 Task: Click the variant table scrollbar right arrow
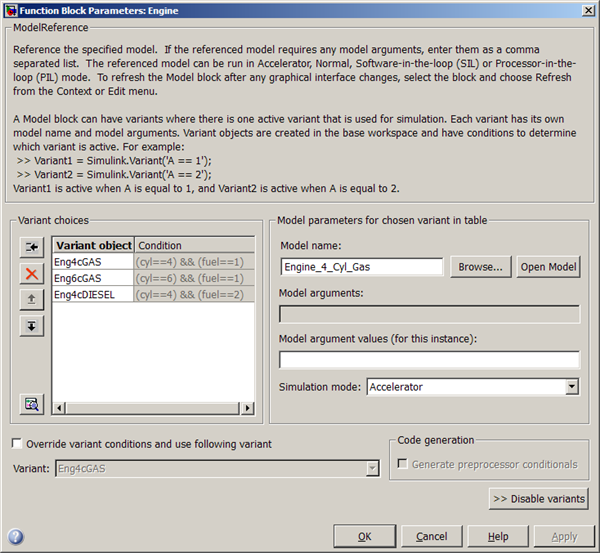[249, 407]
